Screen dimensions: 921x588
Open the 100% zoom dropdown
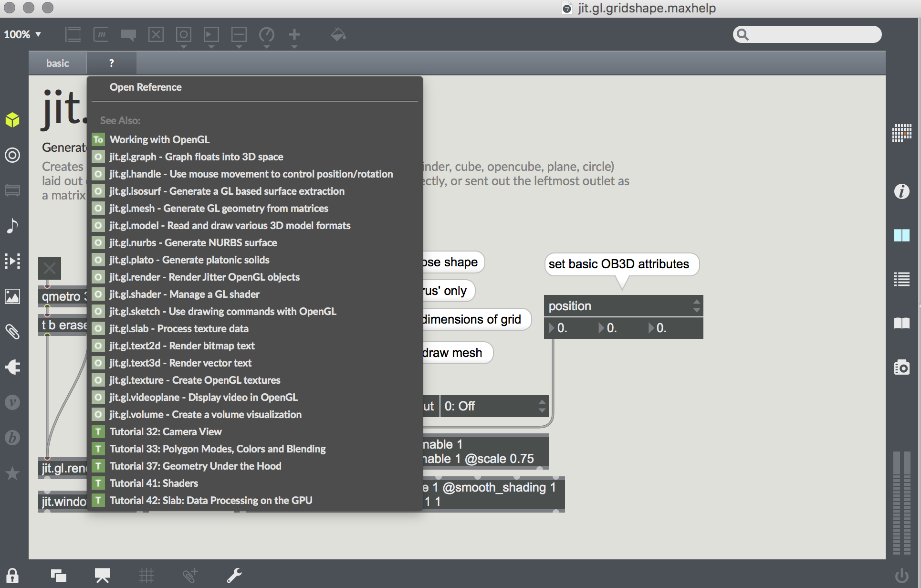(x=22, y=34)
